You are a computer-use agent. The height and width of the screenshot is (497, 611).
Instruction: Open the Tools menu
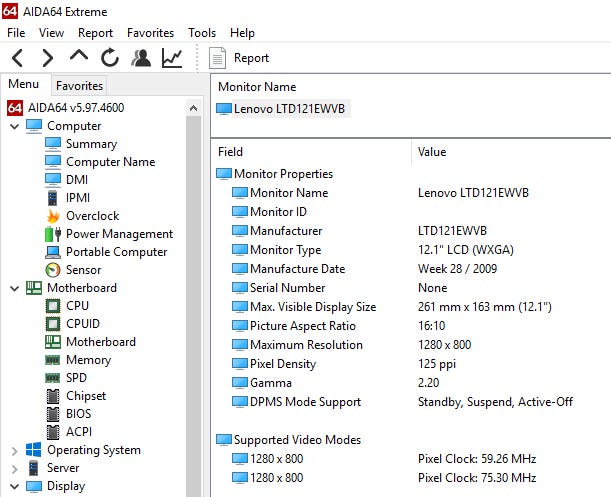click(202, 33)
